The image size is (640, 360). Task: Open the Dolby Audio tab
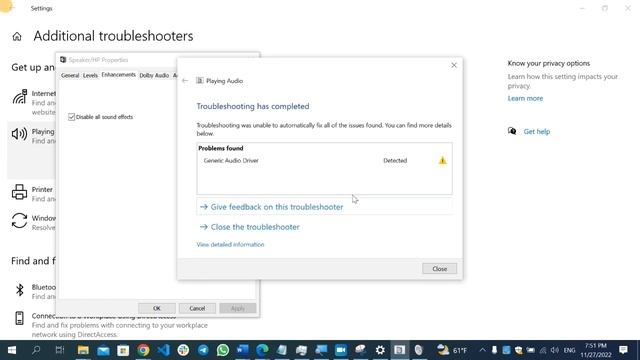154,76
